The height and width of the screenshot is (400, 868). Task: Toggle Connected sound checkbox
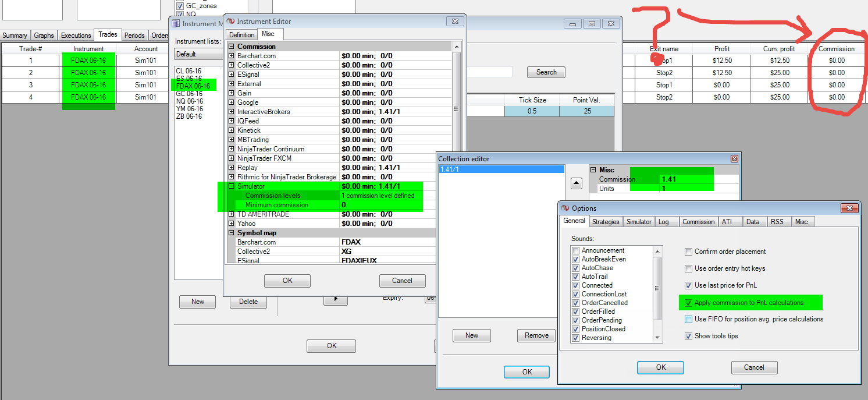[575, 285]
